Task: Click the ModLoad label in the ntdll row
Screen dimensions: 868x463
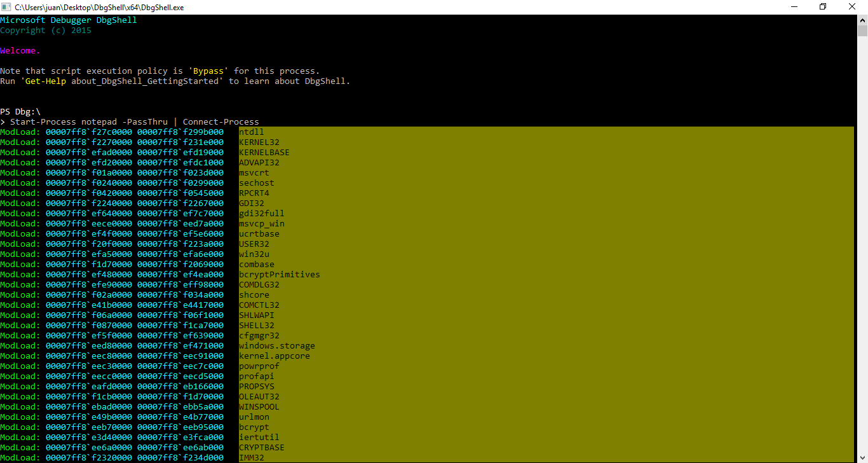Action: [x=20, y=132]
